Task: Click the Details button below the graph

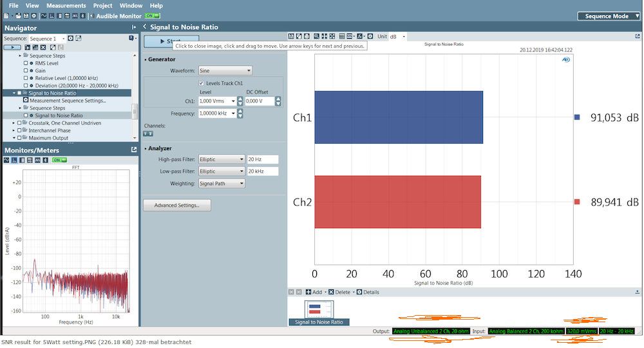Action: tap(368, 292)
